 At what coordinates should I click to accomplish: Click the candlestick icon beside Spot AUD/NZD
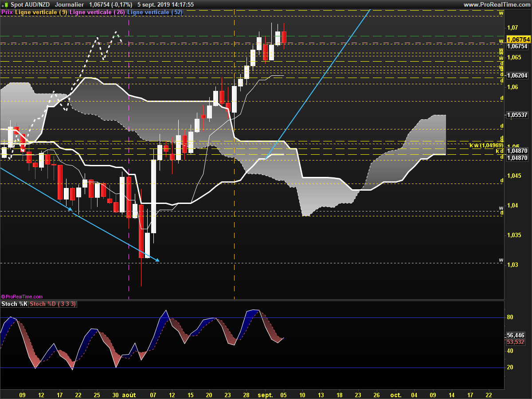point(4,4)
